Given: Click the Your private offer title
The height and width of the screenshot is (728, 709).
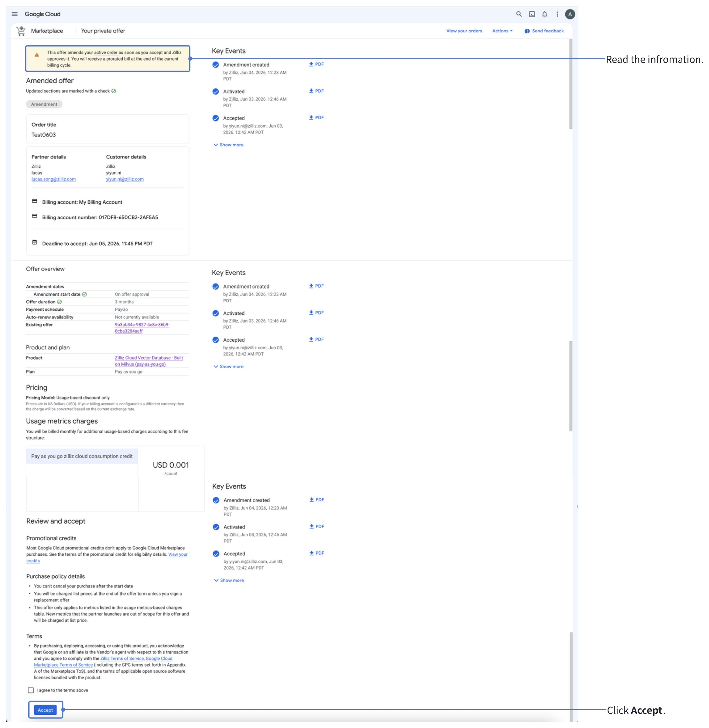Looking at the screenshot, I should click(103, 31).
